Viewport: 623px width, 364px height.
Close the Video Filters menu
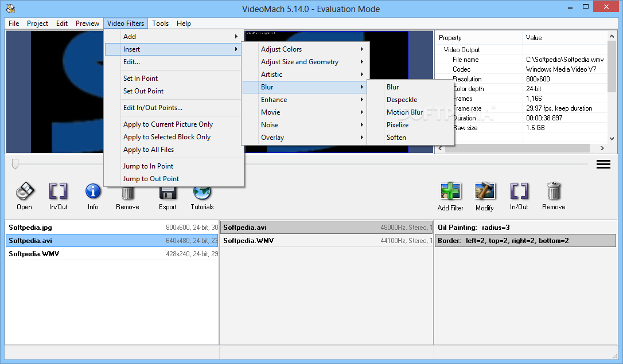pos(126,24)
